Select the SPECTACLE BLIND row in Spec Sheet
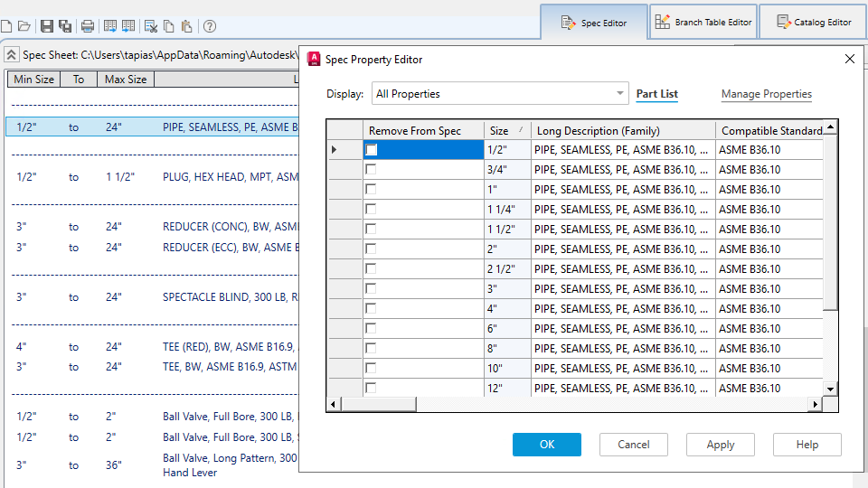 click(x=152, y=297)
